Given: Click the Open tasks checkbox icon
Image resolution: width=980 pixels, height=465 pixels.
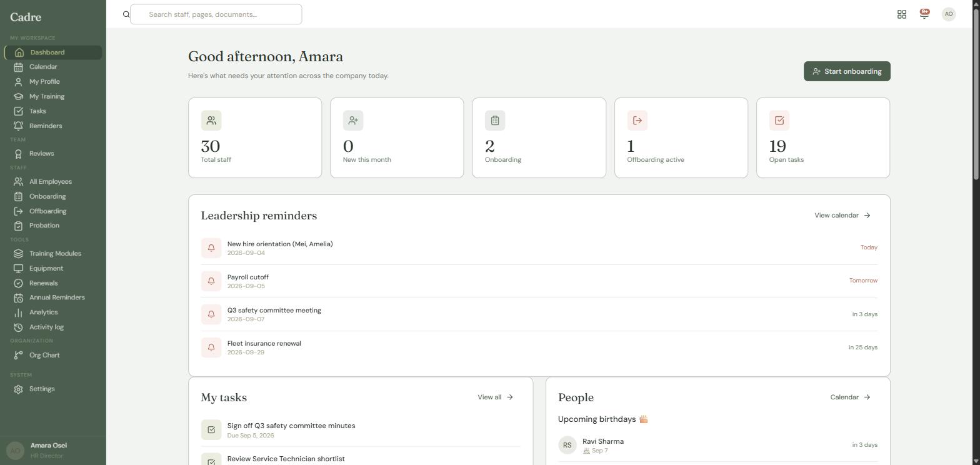Looking at the screenshot, I should click(x=779, y=121).
